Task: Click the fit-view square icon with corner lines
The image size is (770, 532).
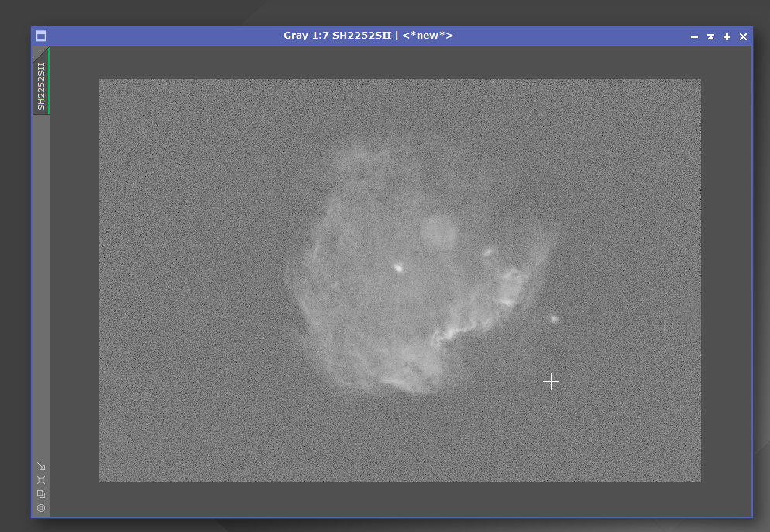Action: (x=41, y=480)
